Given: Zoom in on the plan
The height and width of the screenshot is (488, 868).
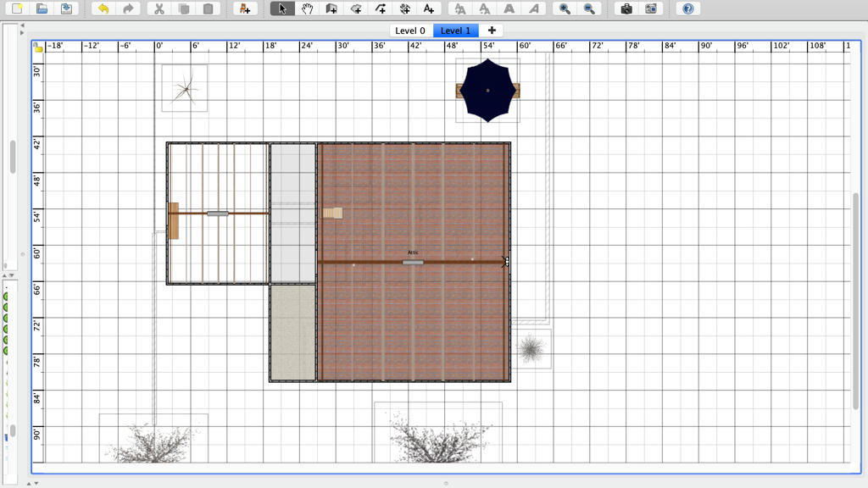Looking at the screenshot, I should click(565, 8).
